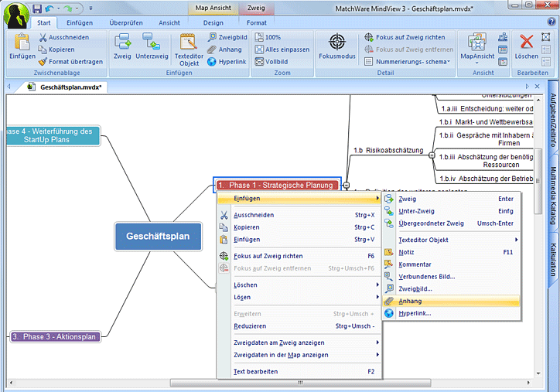Select the central Geschäftsplan root node
Image resolution: width=560 pixels, height=392 pixels.
[159, 237]
